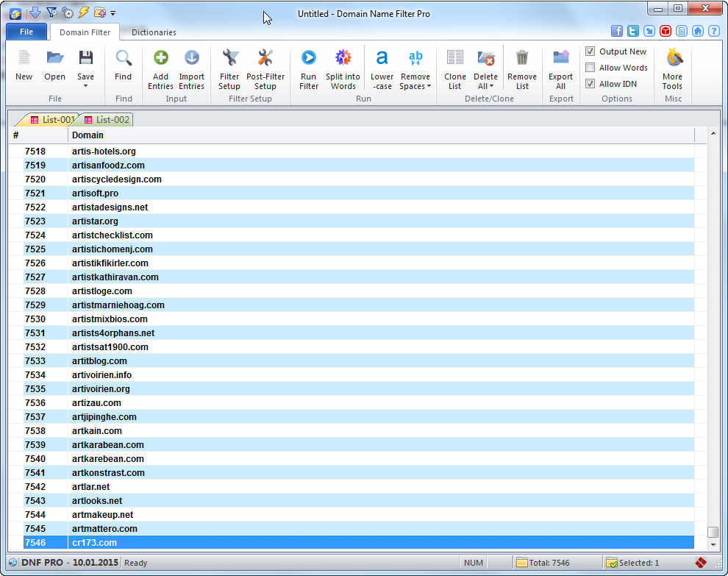Viewport: 728px width, 576px height.
Task: Open the Filter Setup tool
Action: coord(229,58)
